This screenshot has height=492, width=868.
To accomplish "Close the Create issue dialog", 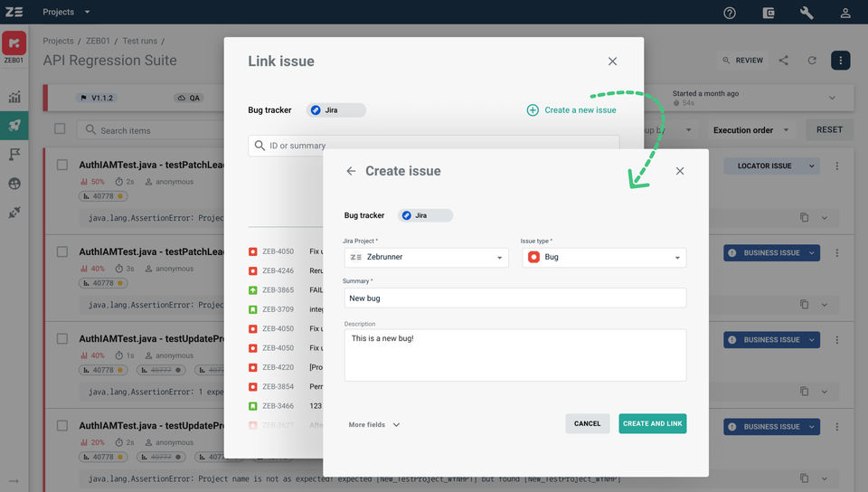I will [680, 171].
